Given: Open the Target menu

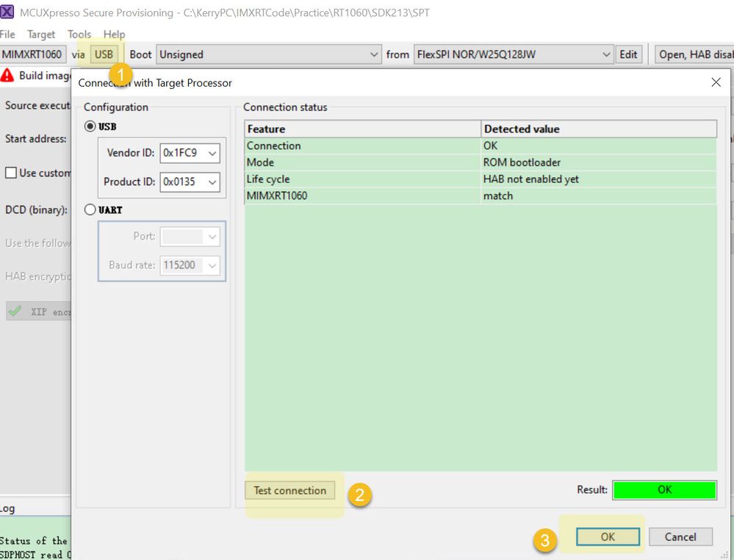Looking at the screenshot, I should (40, 35).
